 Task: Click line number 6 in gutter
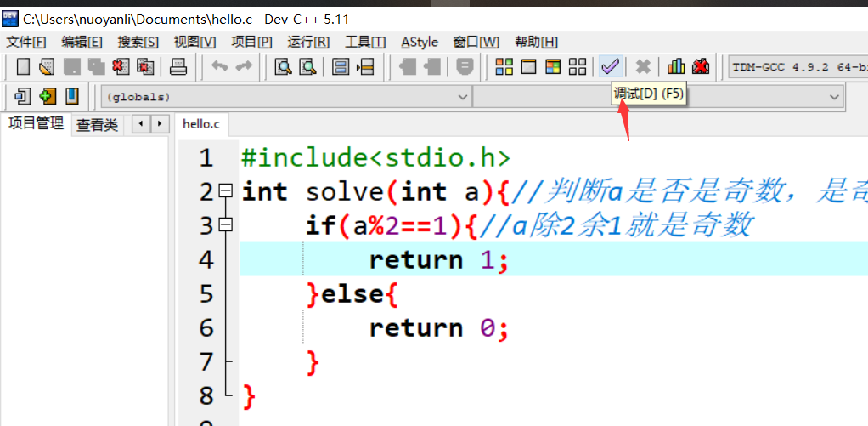[x=206, y=328]
